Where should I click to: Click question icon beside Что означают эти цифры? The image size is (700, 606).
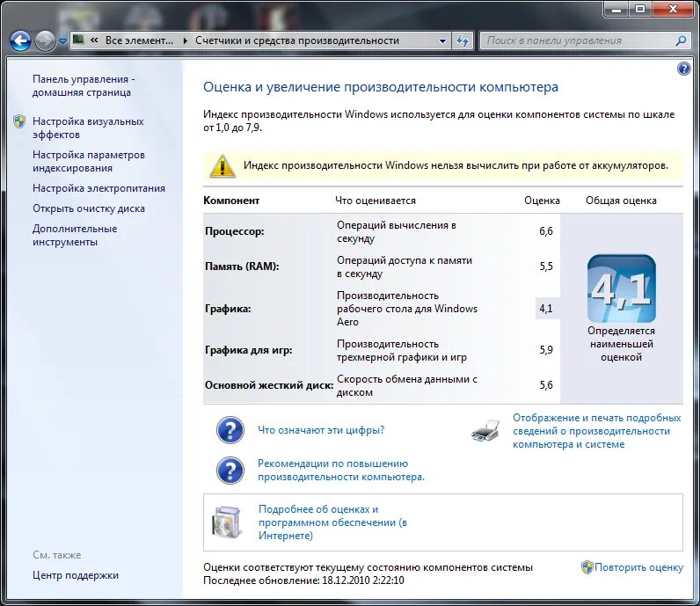coord(230,430)
